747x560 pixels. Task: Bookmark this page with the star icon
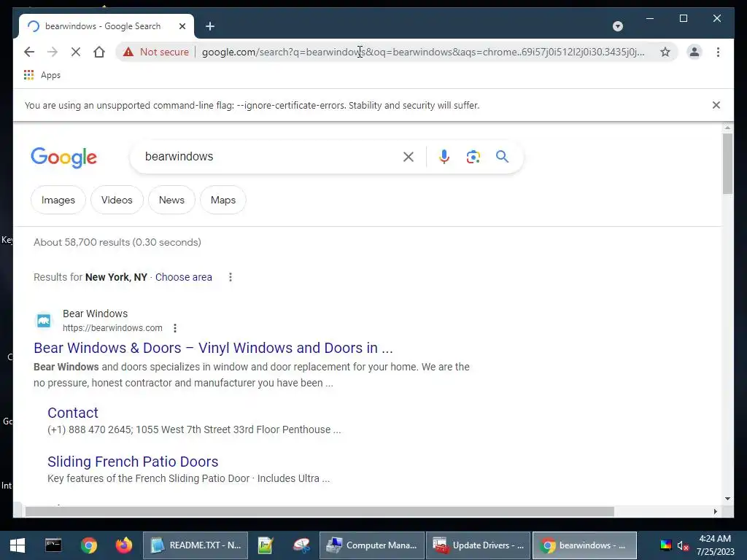tap(665, 52)
